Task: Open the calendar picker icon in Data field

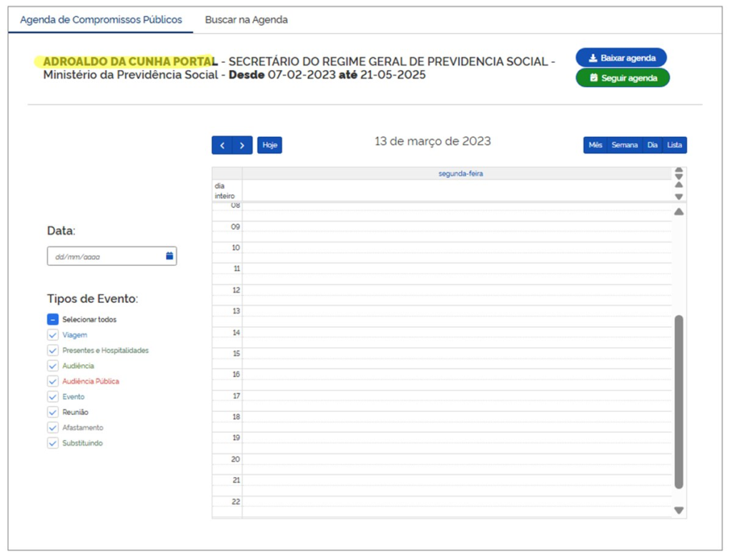Action: click(x=169, y=256)
